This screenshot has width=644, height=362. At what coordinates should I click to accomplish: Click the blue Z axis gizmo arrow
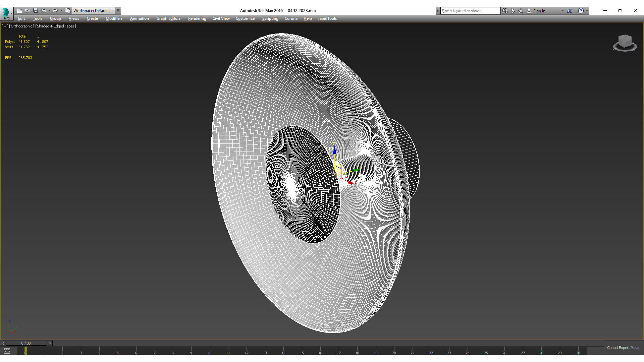click(x=334, y=150)
